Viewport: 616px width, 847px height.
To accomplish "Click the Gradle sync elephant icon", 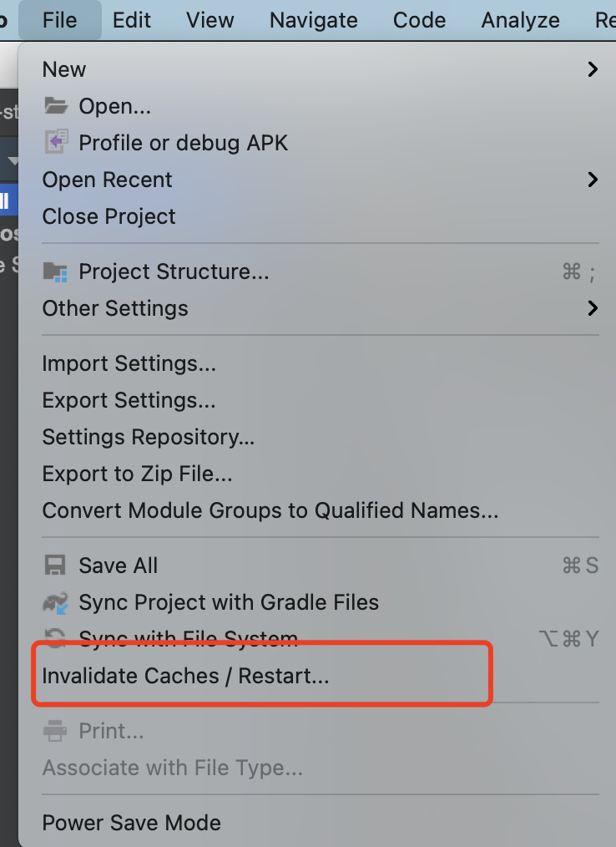I will coord(55,602).
